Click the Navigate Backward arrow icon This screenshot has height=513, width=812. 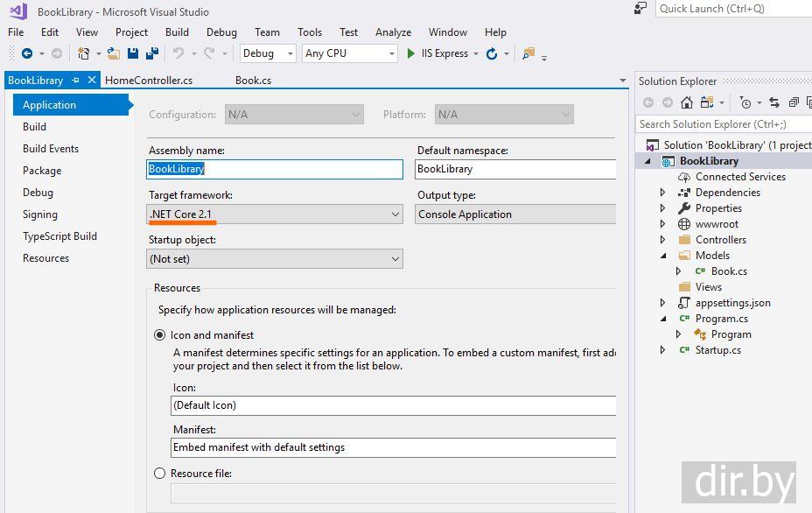coord(27,53)
